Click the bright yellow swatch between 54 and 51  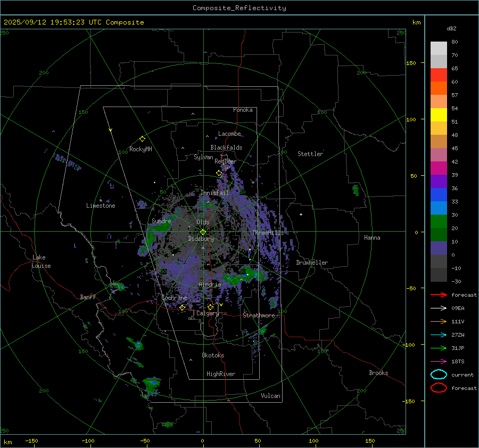439,115
